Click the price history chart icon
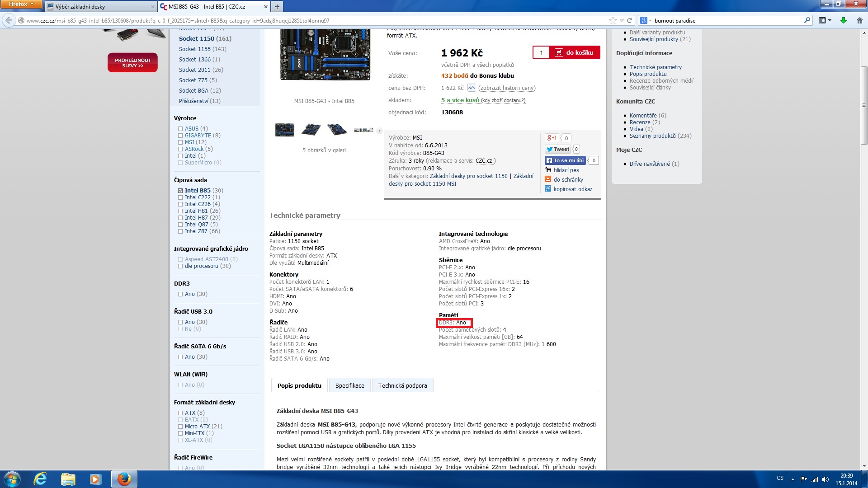 click(x=472, y=88)
